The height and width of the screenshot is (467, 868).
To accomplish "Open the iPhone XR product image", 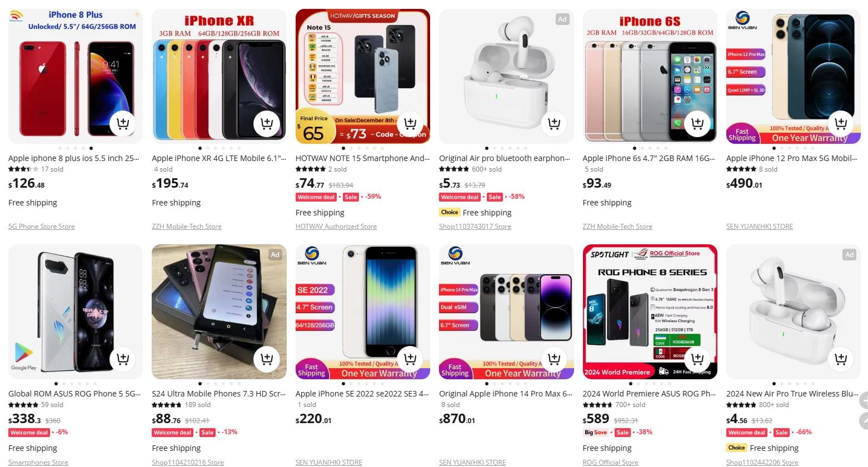I will coord(219,76).
